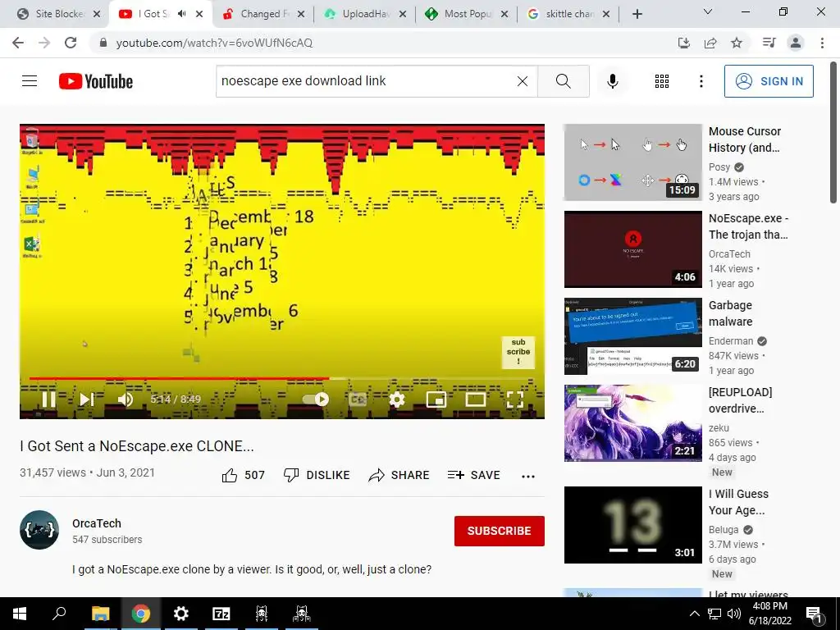Subscribe to OrcaTech channel

coord(500,531)
